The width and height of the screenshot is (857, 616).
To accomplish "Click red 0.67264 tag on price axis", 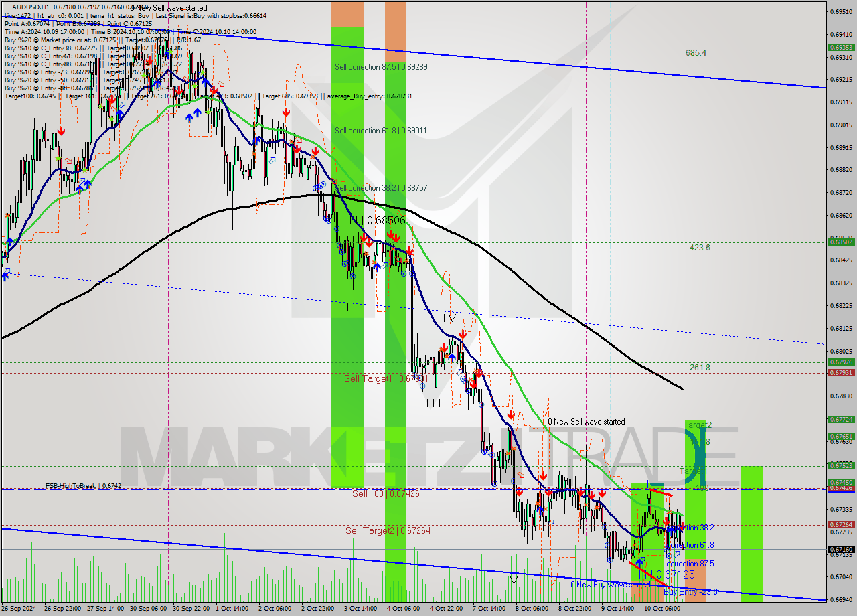I will [x=841, y=525].
